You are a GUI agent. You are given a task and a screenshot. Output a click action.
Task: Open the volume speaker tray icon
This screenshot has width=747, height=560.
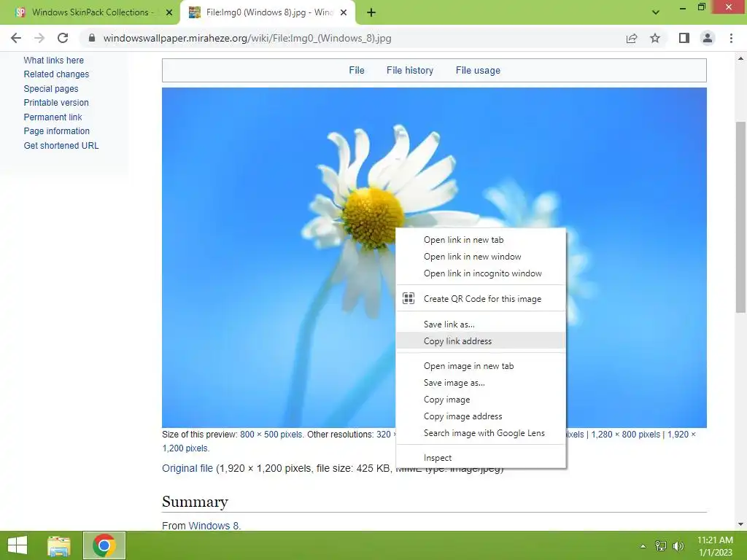tap(678, 546)
